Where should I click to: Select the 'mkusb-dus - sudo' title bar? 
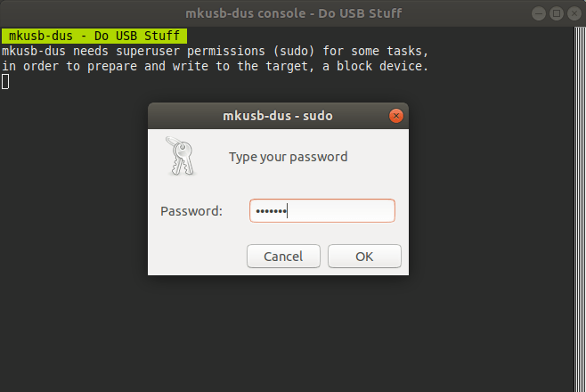(278, 116)
